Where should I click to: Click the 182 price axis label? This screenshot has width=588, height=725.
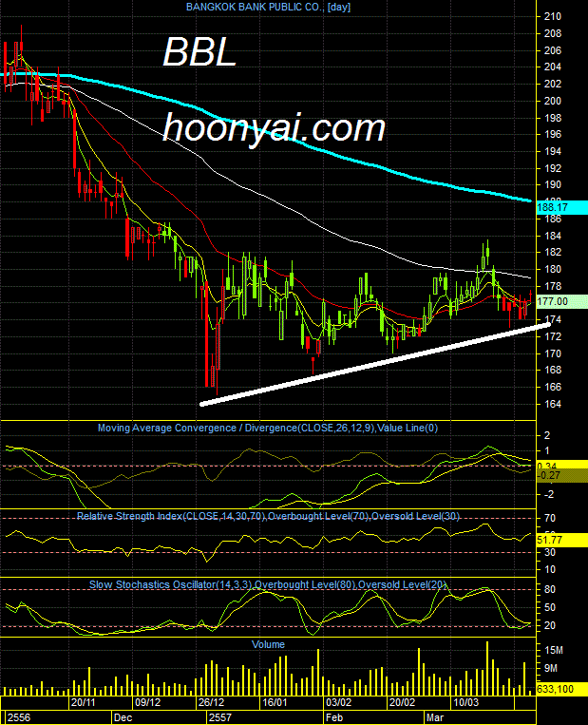coord(553,253)
